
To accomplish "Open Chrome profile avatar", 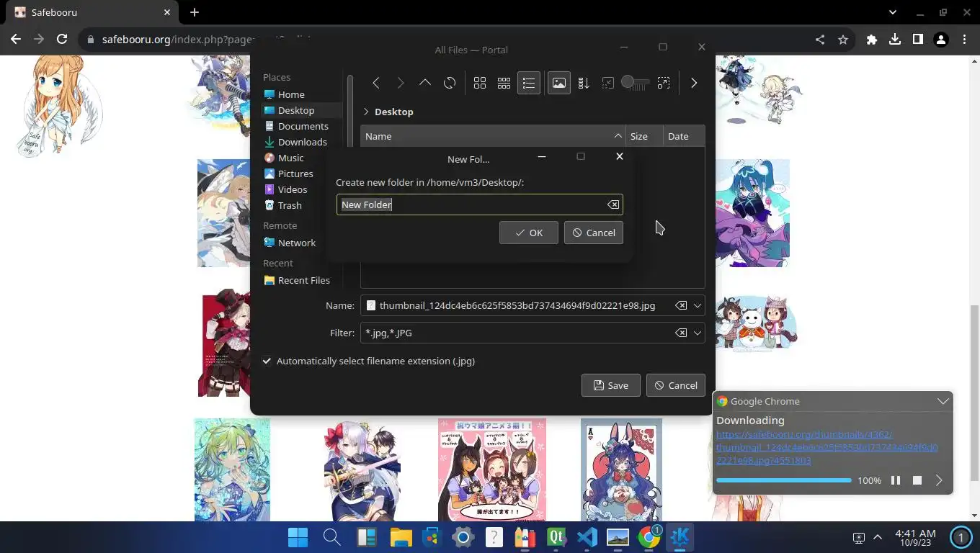I will point(941,40).
